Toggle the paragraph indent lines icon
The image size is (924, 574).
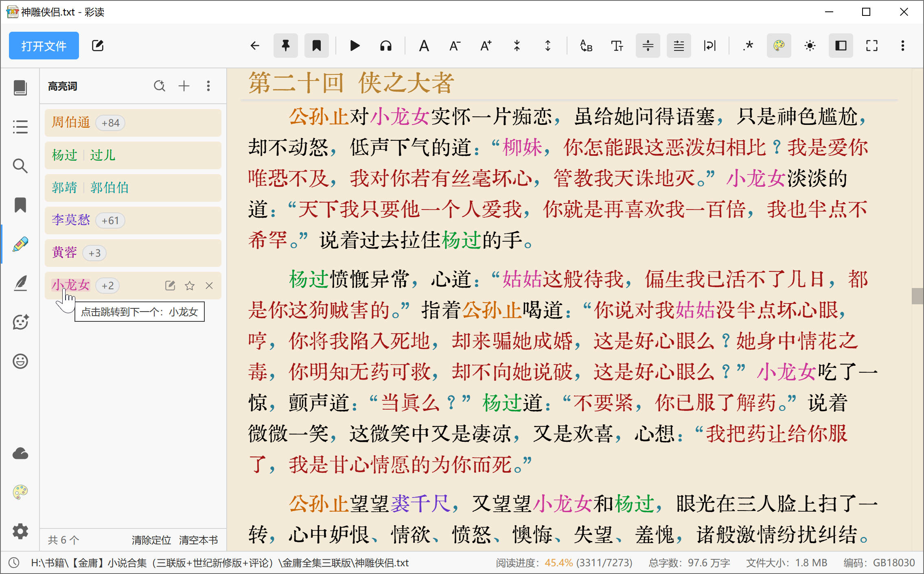679,46
